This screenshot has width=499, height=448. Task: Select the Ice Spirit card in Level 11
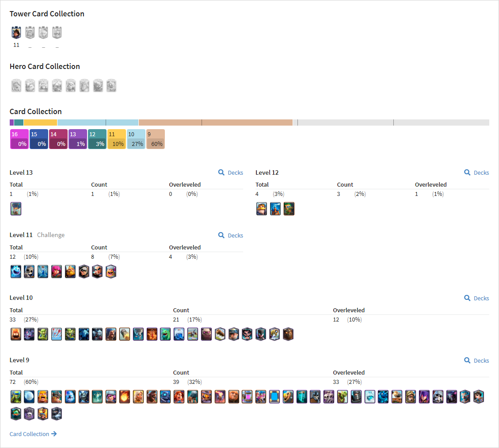coord(16,272)
